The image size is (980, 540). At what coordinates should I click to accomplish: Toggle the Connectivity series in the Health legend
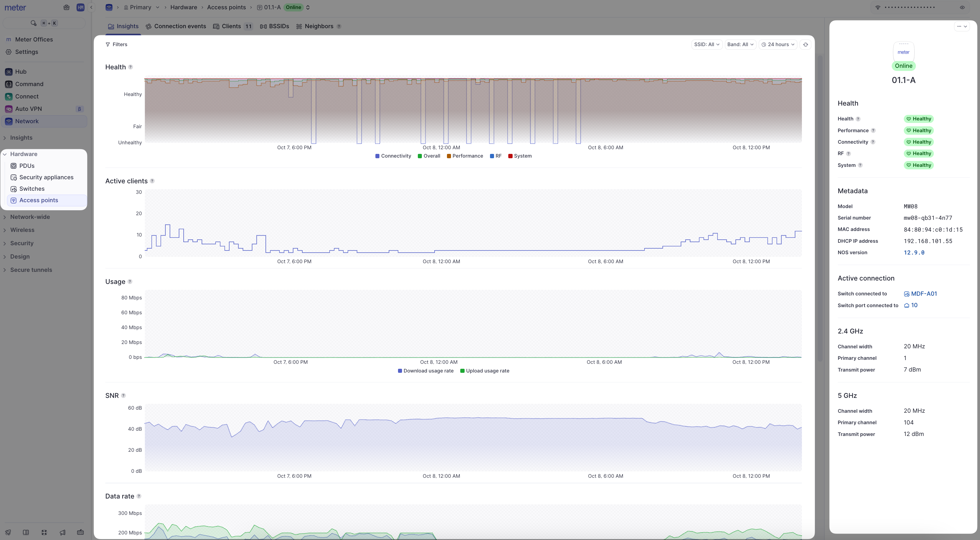tap(393, 156)
